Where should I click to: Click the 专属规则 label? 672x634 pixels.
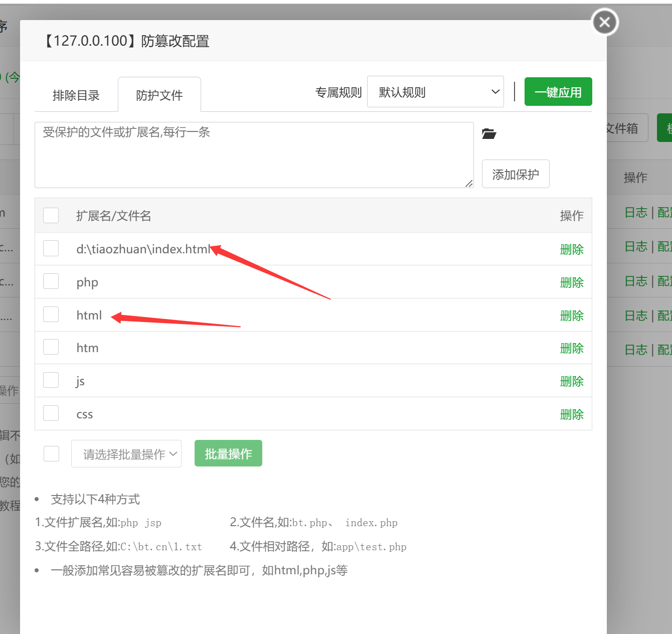tap(339, 92)
